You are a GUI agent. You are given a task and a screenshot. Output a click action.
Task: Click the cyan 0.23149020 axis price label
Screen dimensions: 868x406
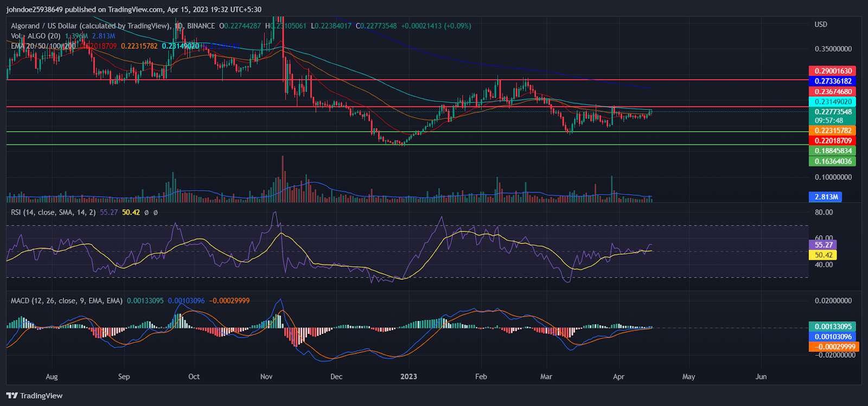(833, 102)
